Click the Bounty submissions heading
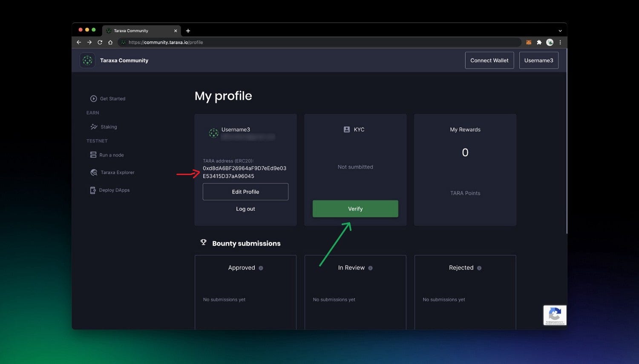639x364 pixels. (x=246, y=244)
